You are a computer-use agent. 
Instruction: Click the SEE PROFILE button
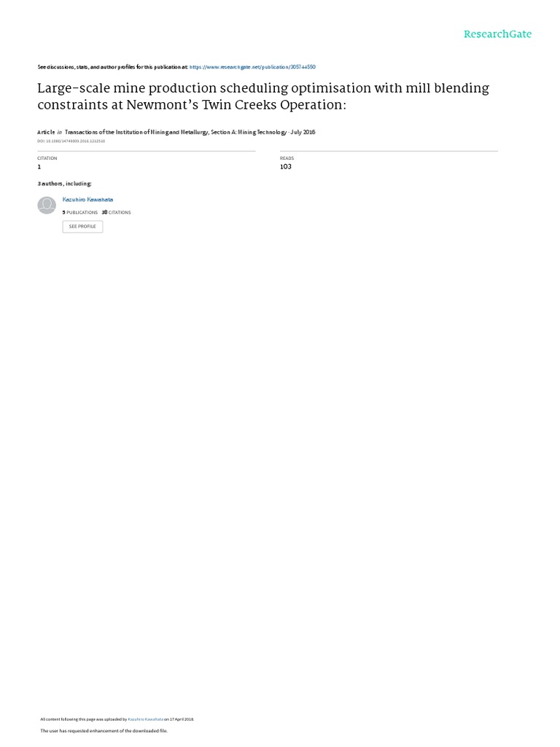(82, 226)
